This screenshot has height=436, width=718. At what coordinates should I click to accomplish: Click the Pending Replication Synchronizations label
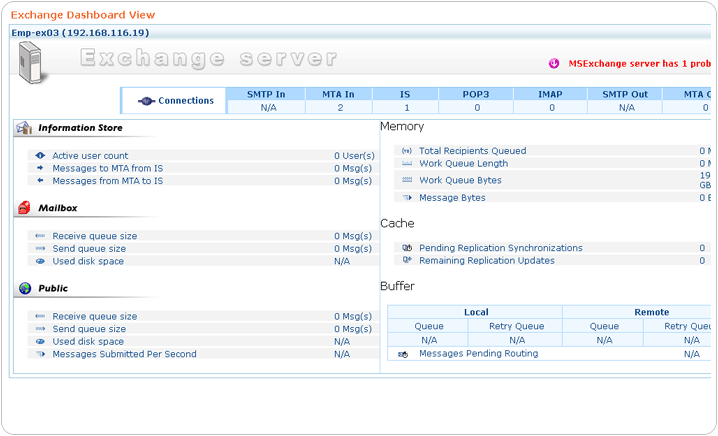(x=500, y=248)
